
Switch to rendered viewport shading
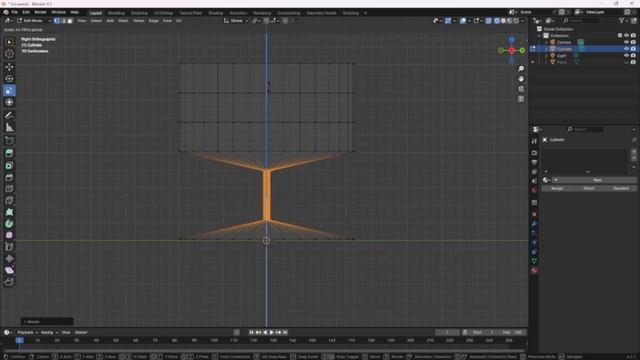[x=516, y=21]
